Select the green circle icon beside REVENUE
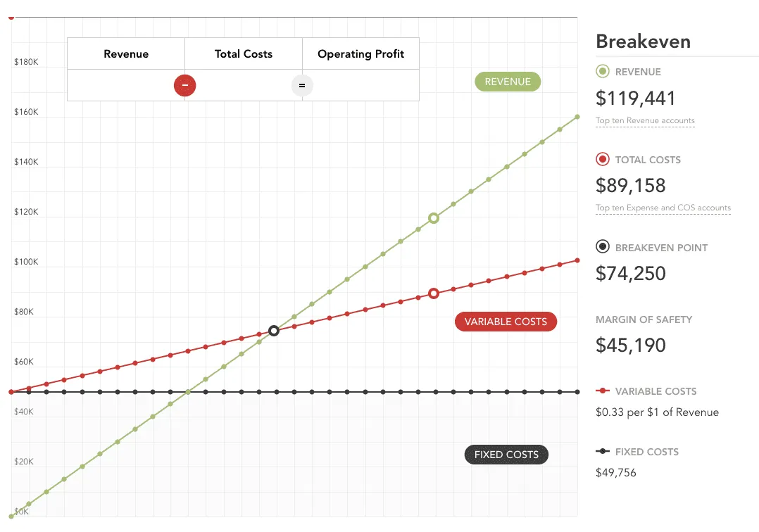759x532 pixels. point(602,71)
